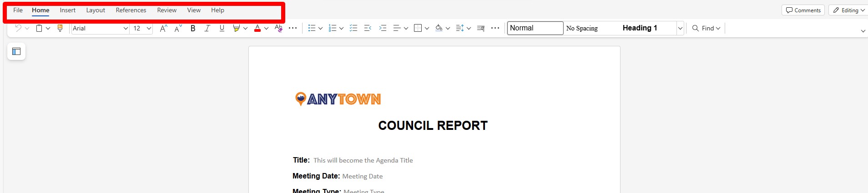This screenshot has height=193, width=868.
Task: Click the Increase Indent icon
Action: coord(383,28)
